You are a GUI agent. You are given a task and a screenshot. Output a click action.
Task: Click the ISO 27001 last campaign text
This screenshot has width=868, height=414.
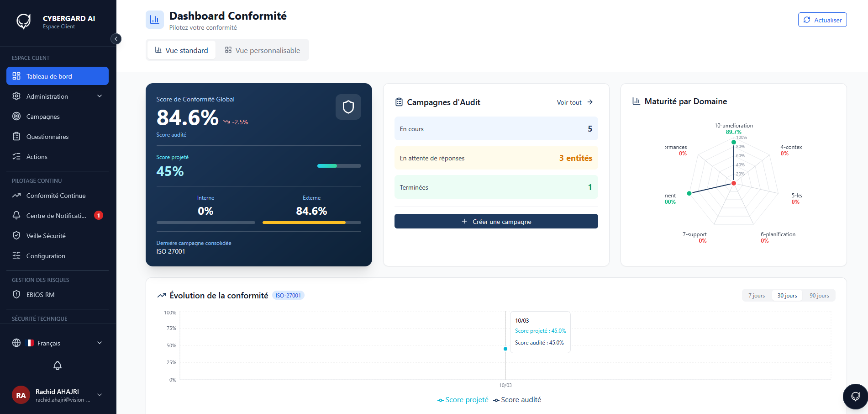pos(171,251)
